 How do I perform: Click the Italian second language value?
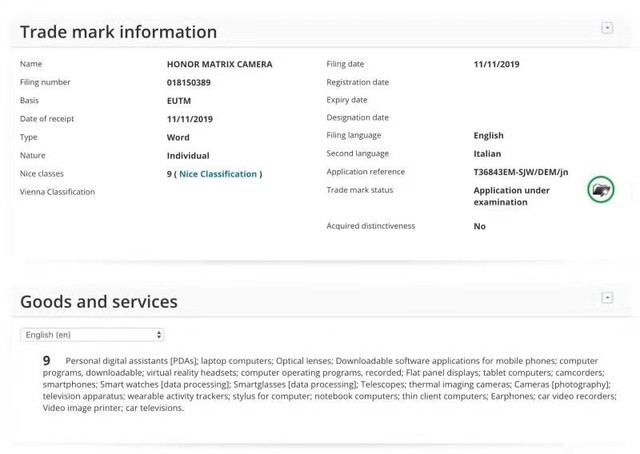[x=487, y=154]
